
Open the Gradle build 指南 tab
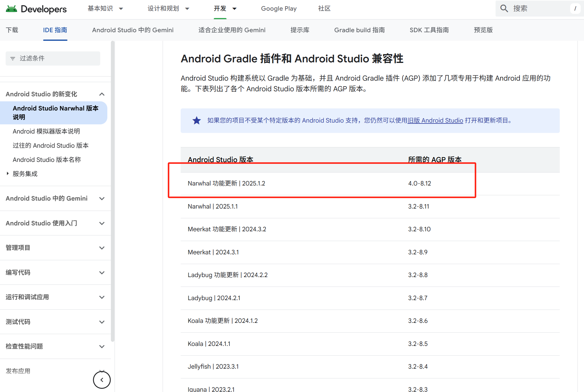point(359,30)
